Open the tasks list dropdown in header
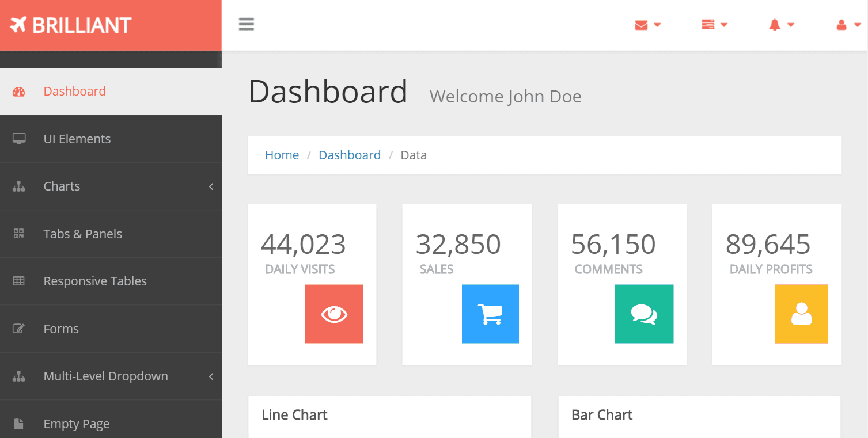 (x=714, y=25)
